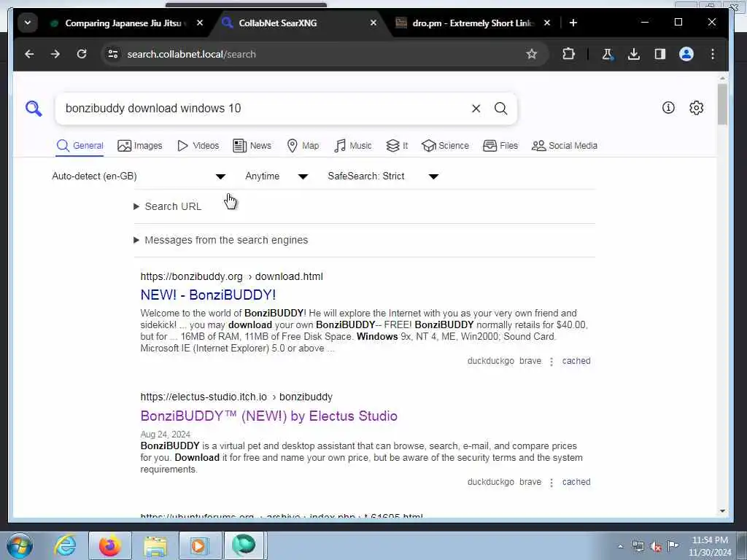Click the page vertical scrollbar thumb
Viewport: 747px width, 560px height.
coord(722,104)
